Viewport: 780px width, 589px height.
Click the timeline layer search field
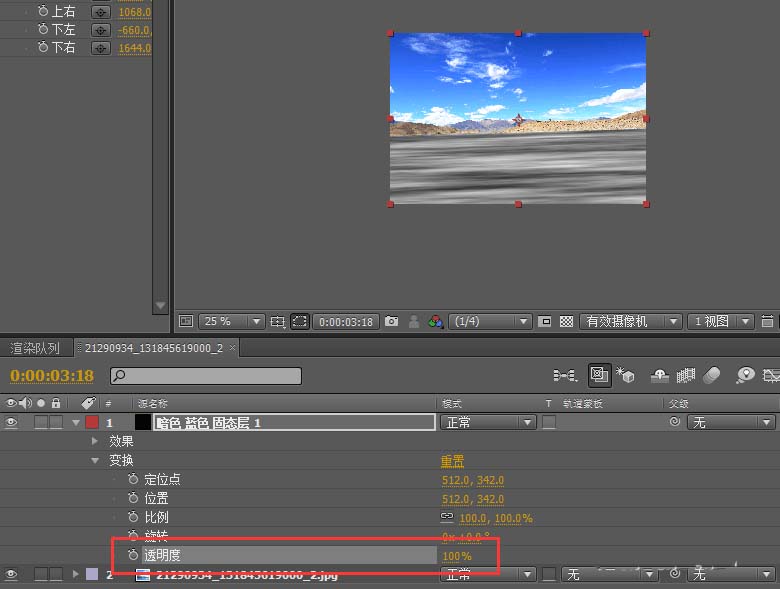tap(206, 376)
